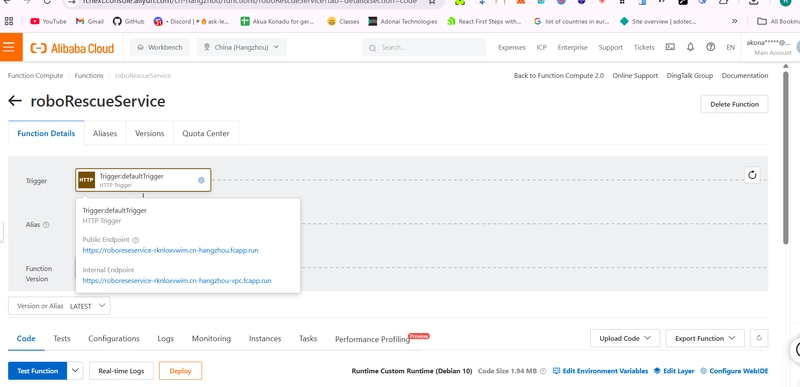Viewport: 800px width, 387px height.
Task: Click the help question mark icon
Action: [x=710, y=47]
